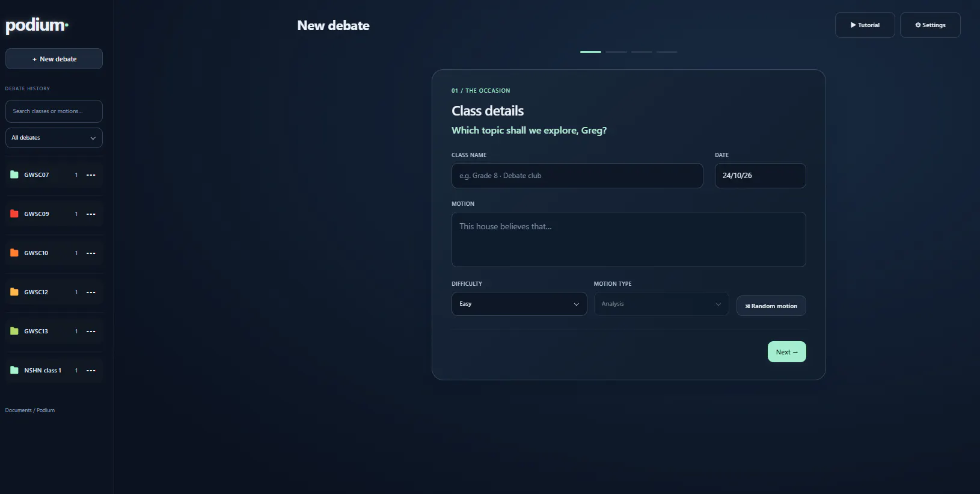The width and height of the screenshot is (980, 494).
Task: Open the GWSC07 class folder
Action: pos(54,175)
